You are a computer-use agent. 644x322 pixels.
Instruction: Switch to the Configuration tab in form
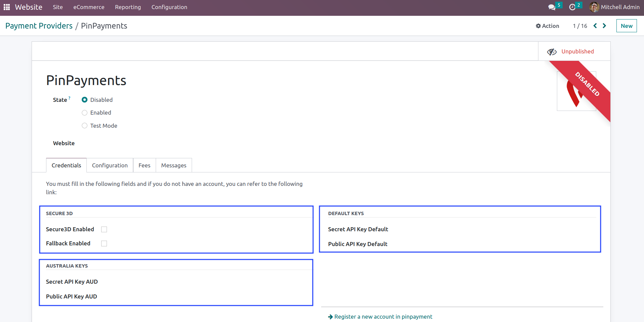pyautogui.click(x=110, y=165)
